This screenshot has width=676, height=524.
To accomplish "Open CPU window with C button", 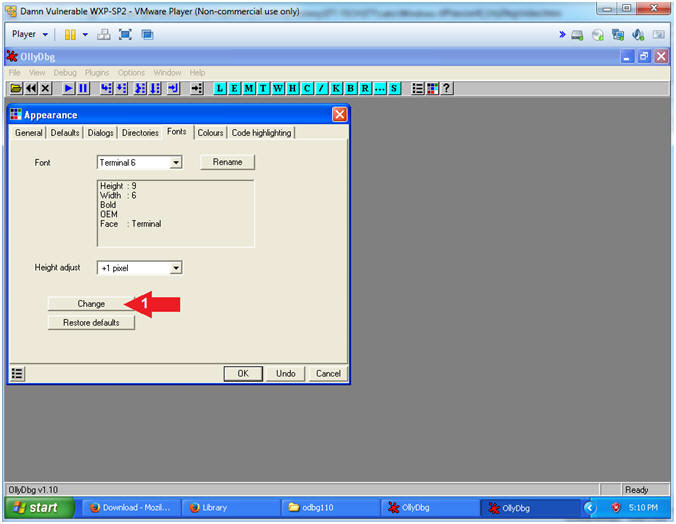I will point(307,88).
